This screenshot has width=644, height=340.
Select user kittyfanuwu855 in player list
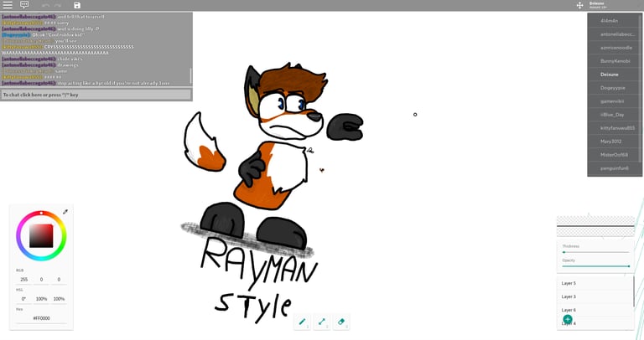click(x=615, y=128)
